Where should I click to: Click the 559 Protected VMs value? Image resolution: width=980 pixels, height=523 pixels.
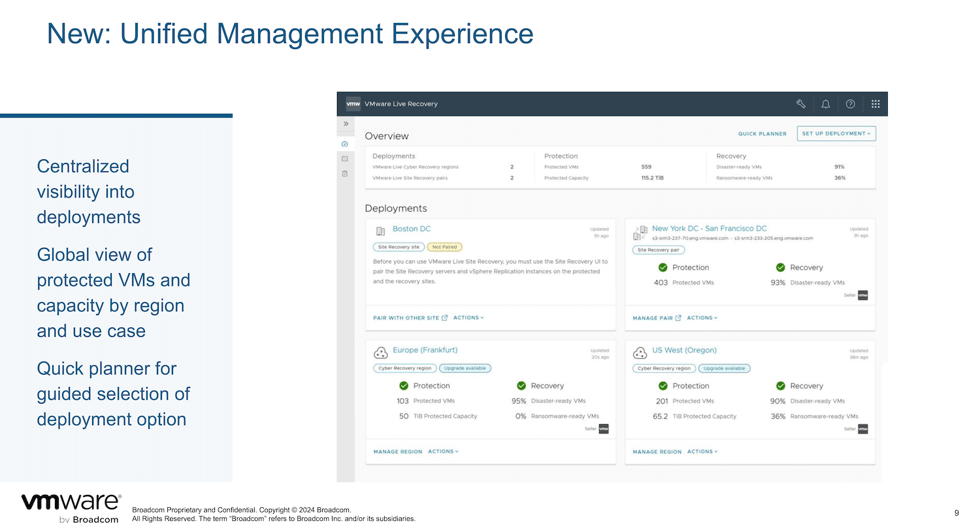pos(646,167)
